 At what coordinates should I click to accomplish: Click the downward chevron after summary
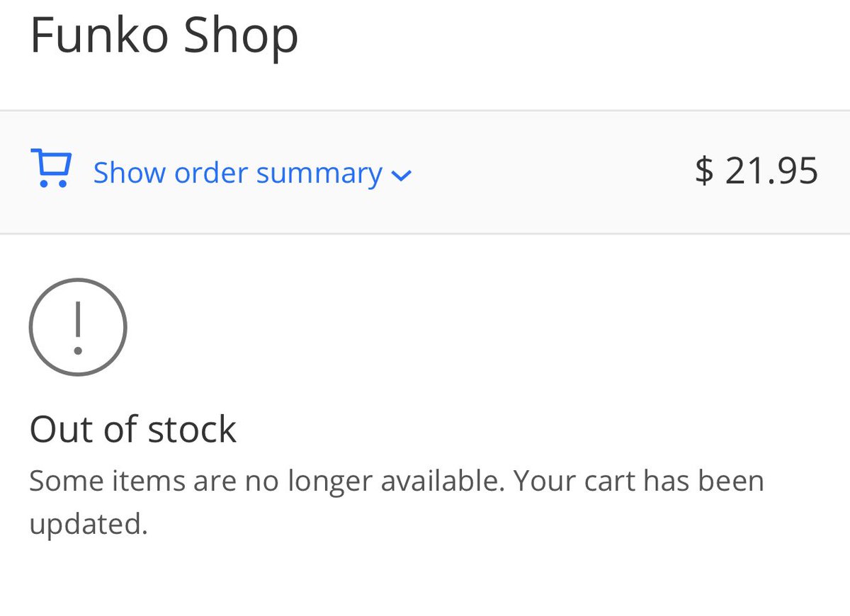point(401,176)
